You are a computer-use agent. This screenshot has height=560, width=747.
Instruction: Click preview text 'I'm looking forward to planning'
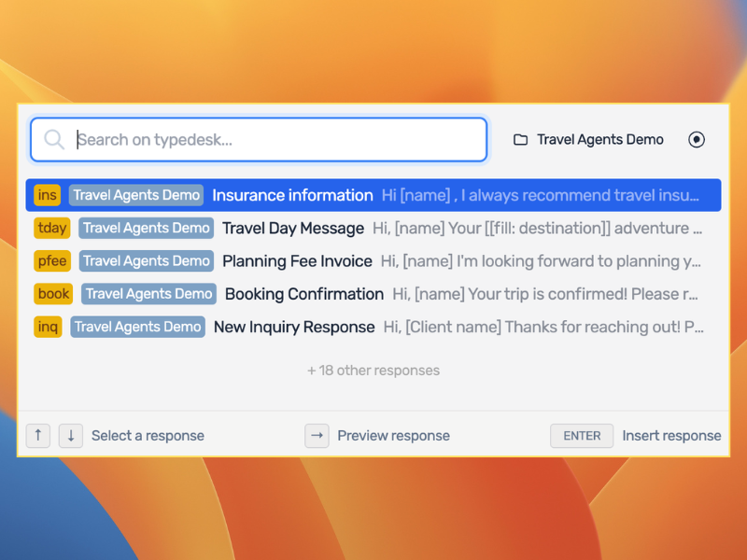pyautogui.click(x=570, y=261)
